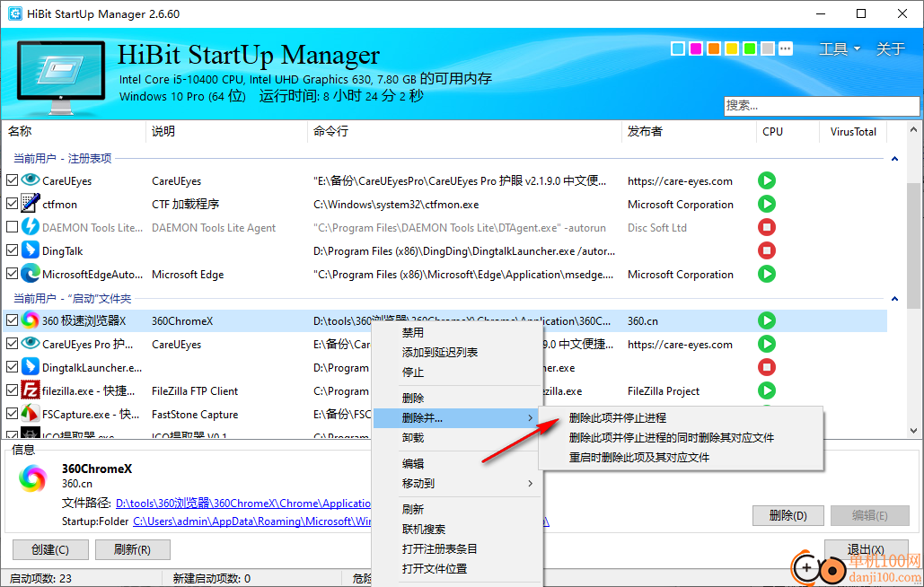Choose 打开注册表条目 in context menu
This screenshot has height=587, width=924.
tap(457, 548)
